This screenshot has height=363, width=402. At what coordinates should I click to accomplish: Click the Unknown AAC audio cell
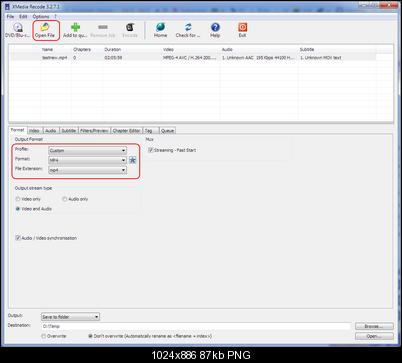pyautogui.click(x=258, y=58)
